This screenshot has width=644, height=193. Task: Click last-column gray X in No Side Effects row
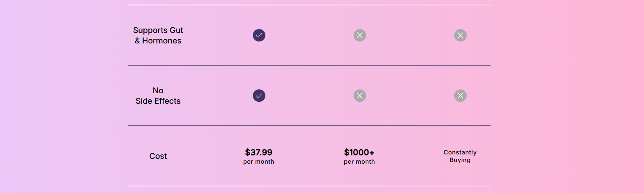pyautogui.click(x=460, y=96)
